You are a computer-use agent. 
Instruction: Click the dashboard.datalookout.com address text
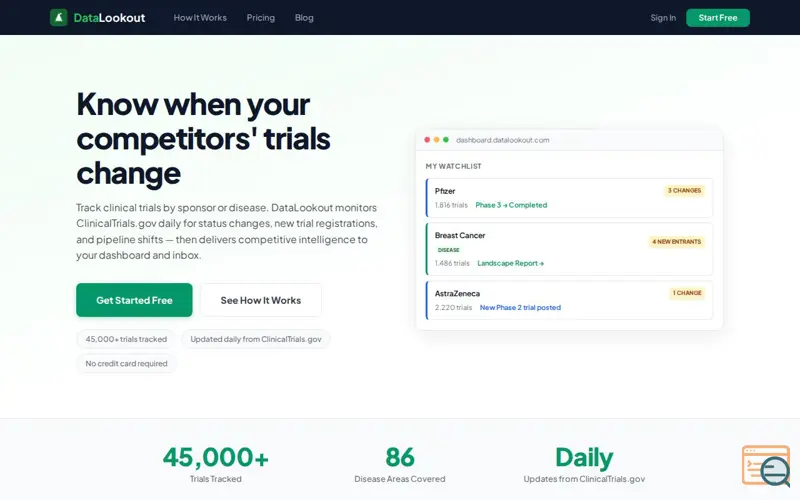pyautogui.click(x=503, y=140)
